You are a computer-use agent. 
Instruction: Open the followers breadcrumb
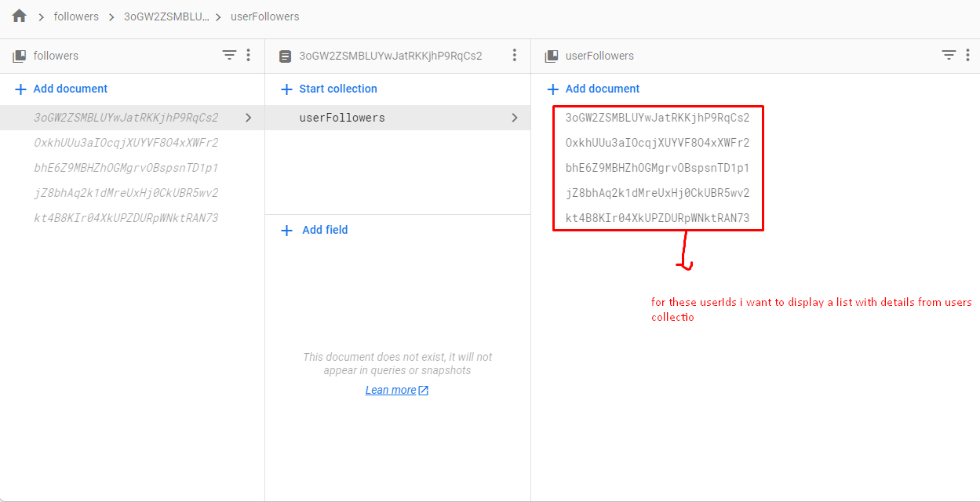tap(76, 16)
